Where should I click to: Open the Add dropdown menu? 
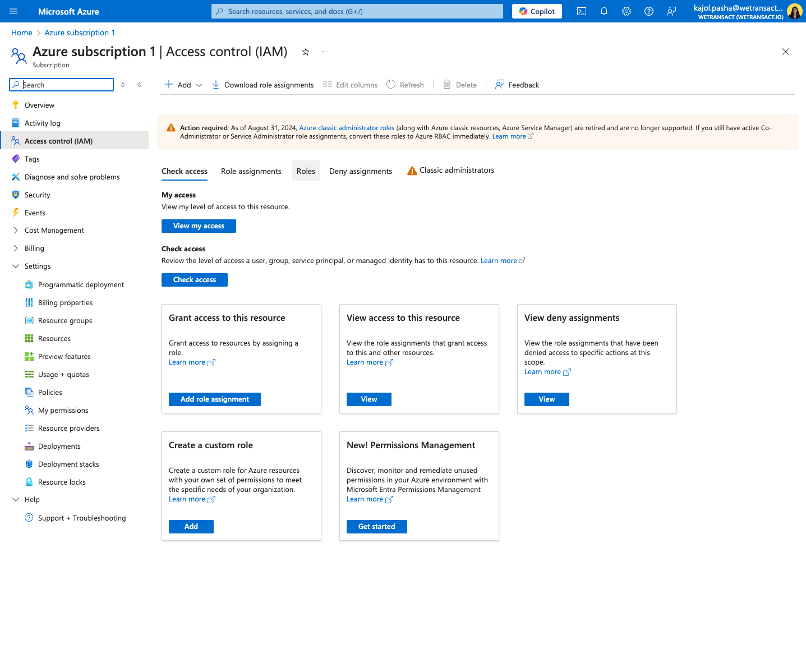coord(183,85)
